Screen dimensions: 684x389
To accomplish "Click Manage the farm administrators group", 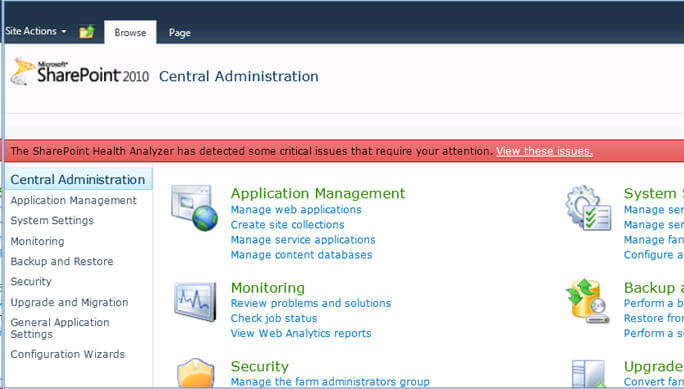I will tap(330, 382).
